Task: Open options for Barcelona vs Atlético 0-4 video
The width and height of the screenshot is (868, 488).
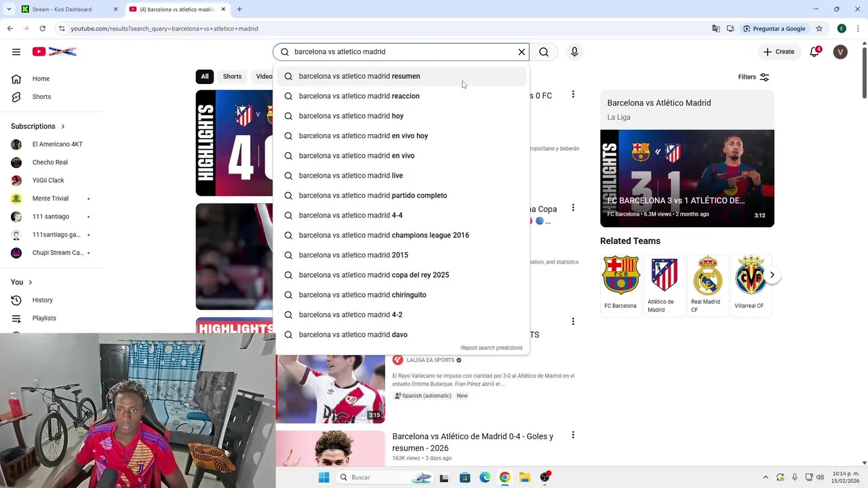Action: tap(573, 435)
